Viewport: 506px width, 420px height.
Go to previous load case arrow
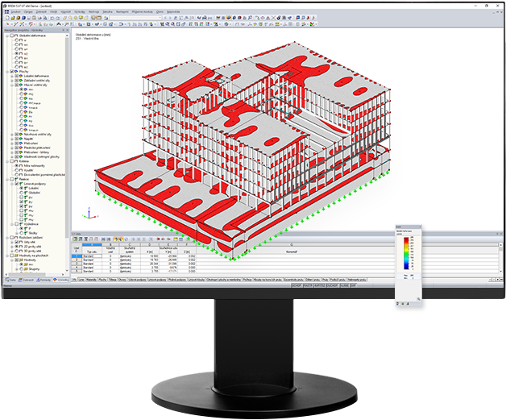tap(165, 18)
